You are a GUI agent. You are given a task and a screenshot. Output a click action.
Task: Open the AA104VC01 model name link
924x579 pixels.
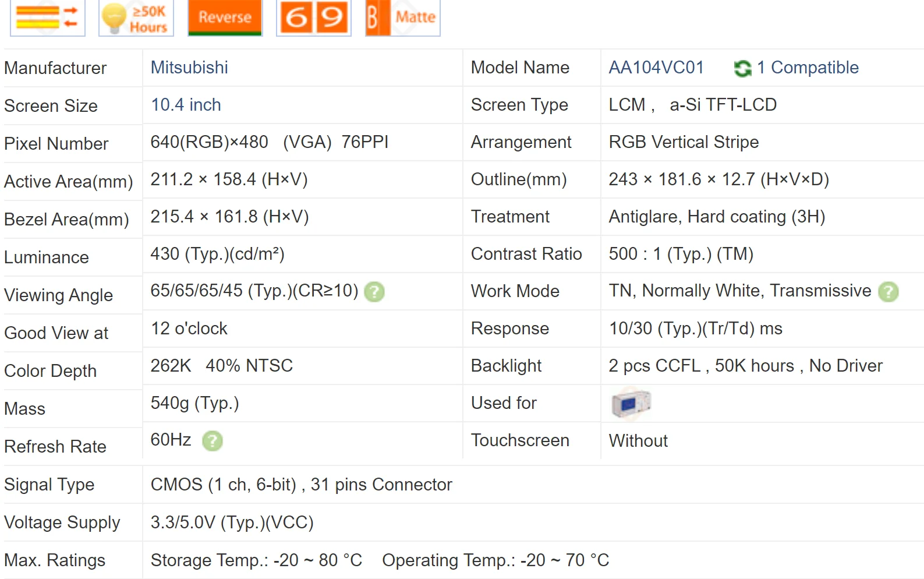[x=656, y=68]
